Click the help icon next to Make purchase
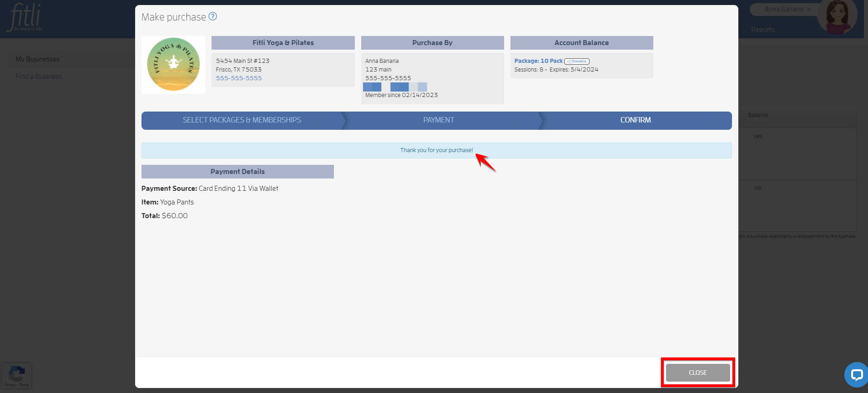868x393 pixels. tap(212, 16)
